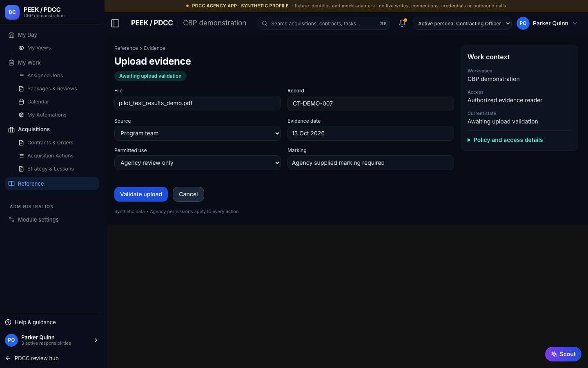Click the search magnifier icon
The image size is (588, 368).
265,23
